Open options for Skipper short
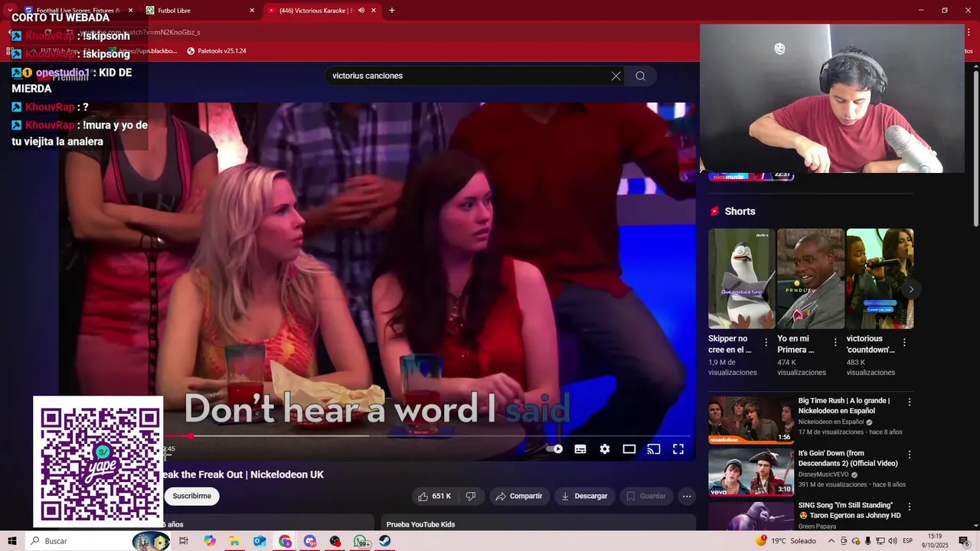Image resolution: width=980 pixels, height=551 pixels. coord(766,343)
